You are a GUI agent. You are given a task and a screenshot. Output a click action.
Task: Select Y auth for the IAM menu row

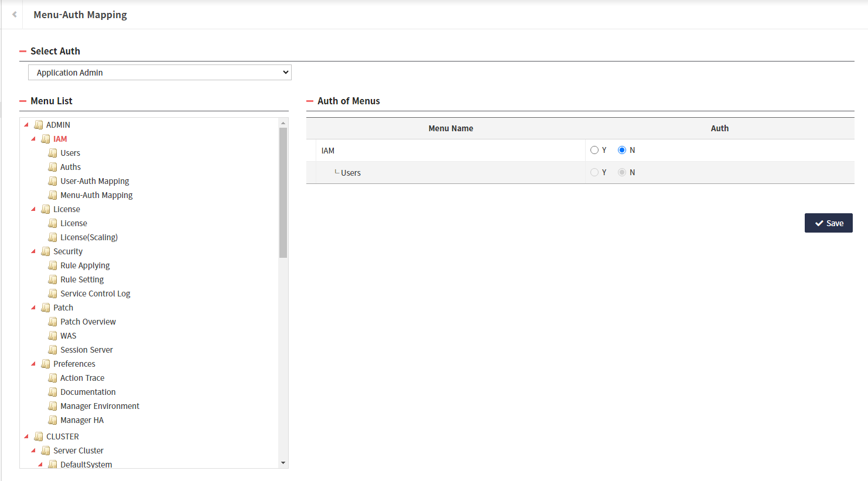[x=594, y=149]
